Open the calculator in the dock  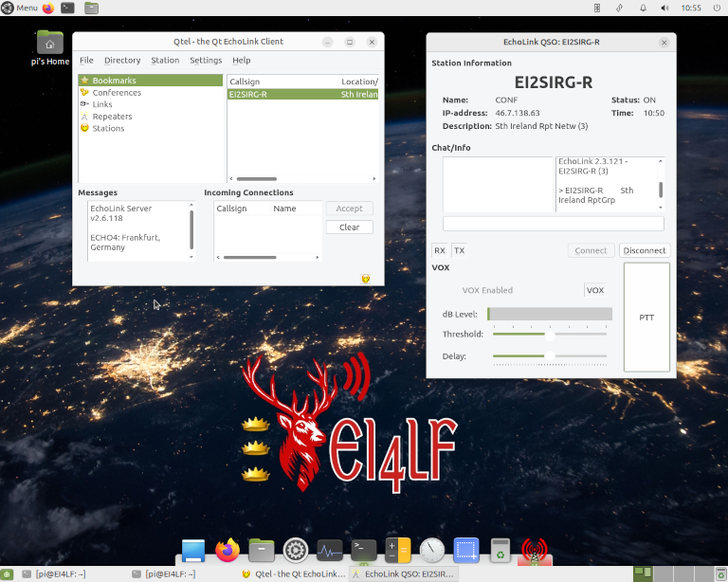(x=398, y=550)
